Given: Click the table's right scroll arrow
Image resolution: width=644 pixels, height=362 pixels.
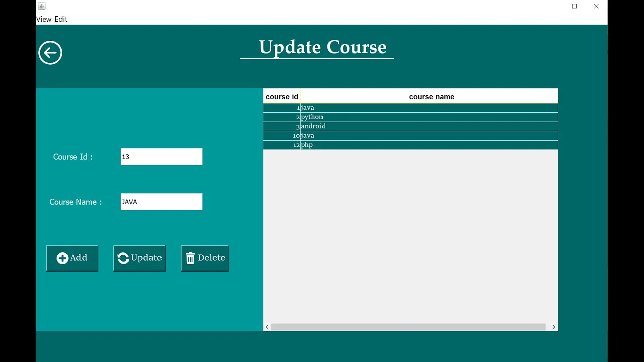Looking at the screenshot, I should tap(554, 327).
